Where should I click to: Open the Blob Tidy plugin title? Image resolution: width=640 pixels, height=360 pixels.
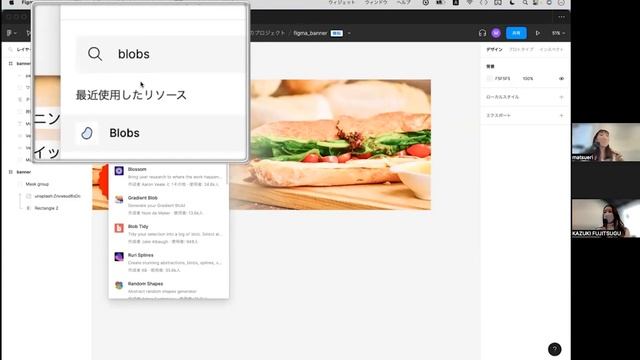pos(138,226)
